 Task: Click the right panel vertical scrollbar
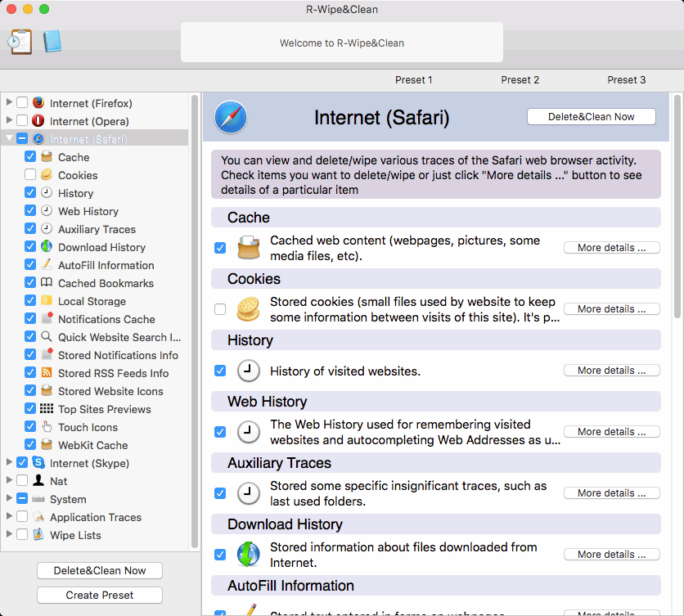coord(677,206)
